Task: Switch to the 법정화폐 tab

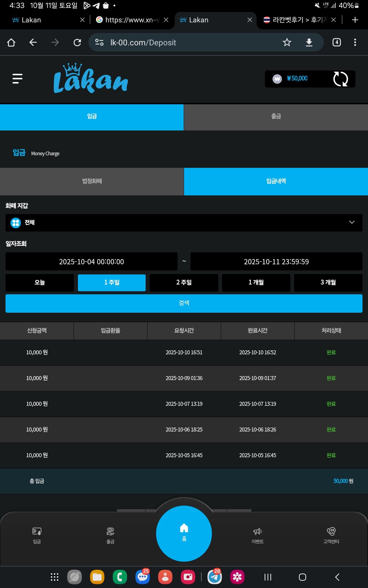Action: (x=92, y=181)
